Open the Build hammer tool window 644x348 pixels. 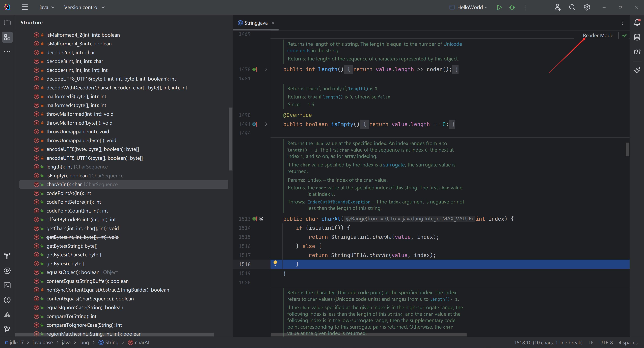[7, 256]
